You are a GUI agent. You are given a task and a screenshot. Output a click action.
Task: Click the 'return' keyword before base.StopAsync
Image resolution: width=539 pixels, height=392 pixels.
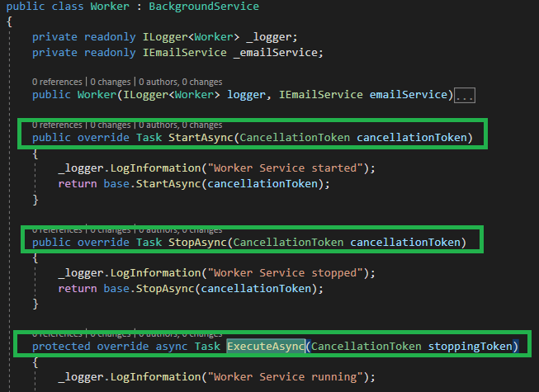pyautogui.click(x=78, y=289)
